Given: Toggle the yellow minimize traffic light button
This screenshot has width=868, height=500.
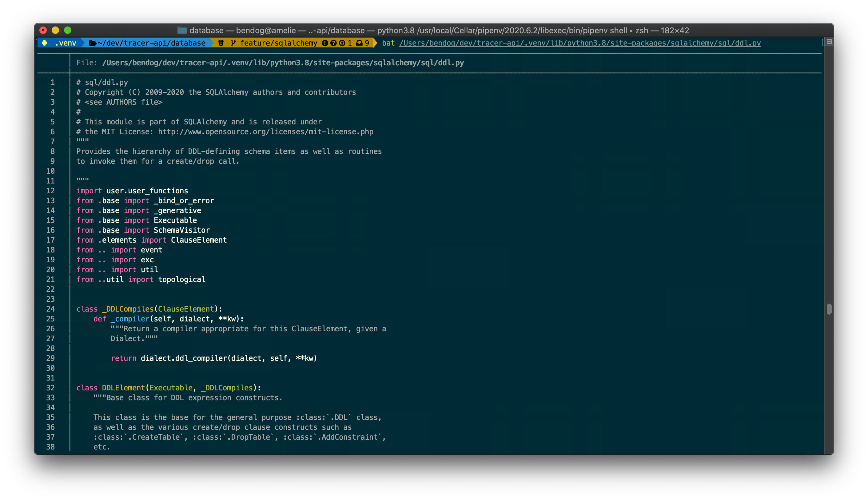Looking at the screenshot, I should [55, 30].
